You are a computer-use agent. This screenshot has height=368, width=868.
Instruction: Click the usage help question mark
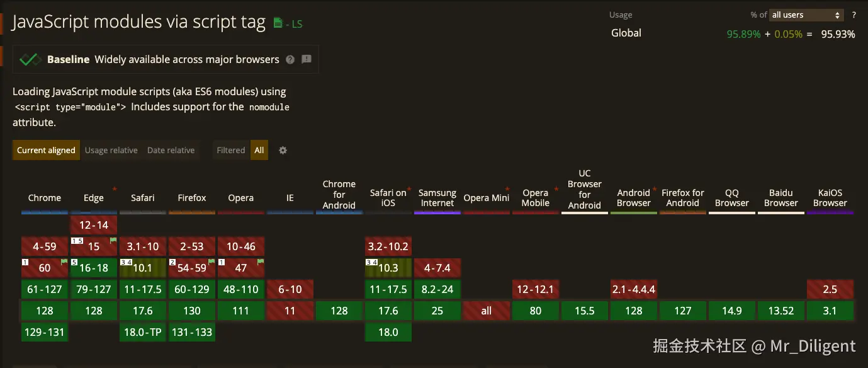[854, 15]
